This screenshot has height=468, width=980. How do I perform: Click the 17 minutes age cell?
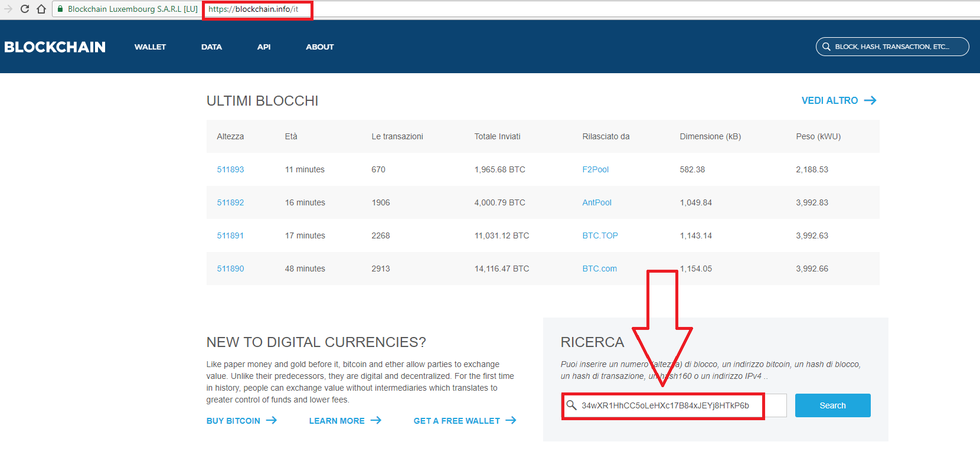(x=305, y=235)
